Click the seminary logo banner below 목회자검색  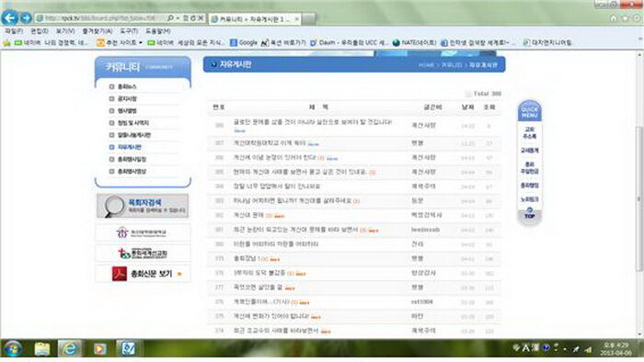pos(143,232)
